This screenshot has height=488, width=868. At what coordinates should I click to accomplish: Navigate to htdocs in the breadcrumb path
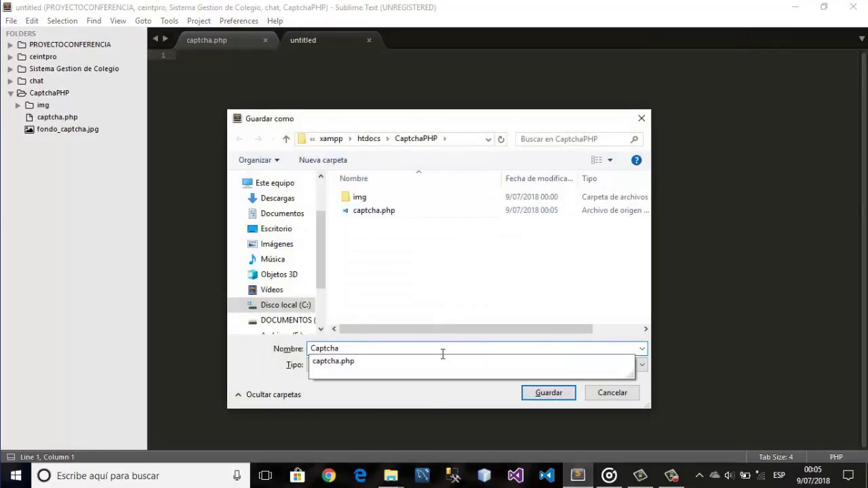click(369, 139)
